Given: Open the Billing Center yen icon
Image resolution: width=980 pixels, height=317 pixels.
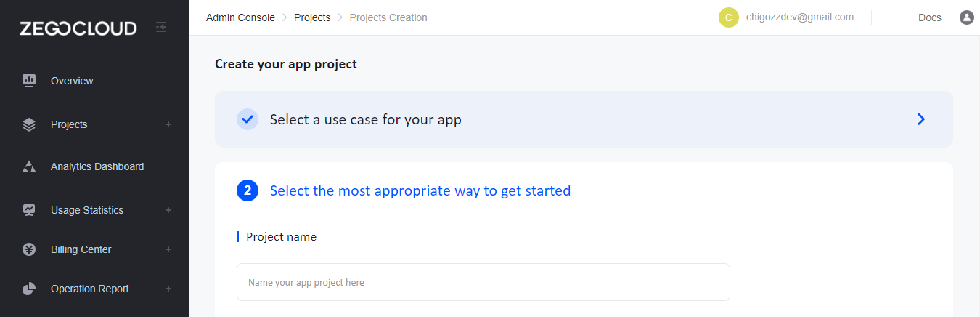Looking at the screenshot, I should (x=29, y=249).
